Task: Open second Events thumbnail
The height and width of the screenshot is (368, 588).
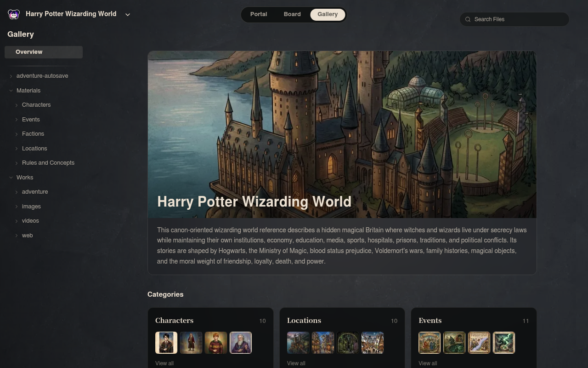Action: (x=454, y=343)
